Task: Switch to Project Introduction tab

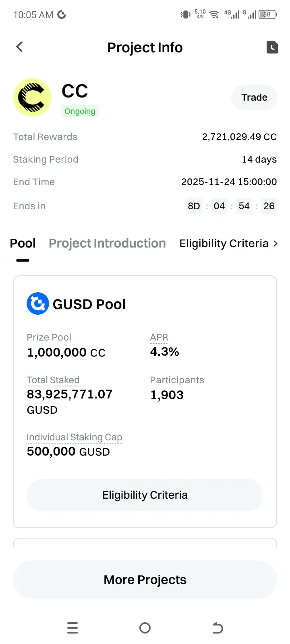Action: 107,244
